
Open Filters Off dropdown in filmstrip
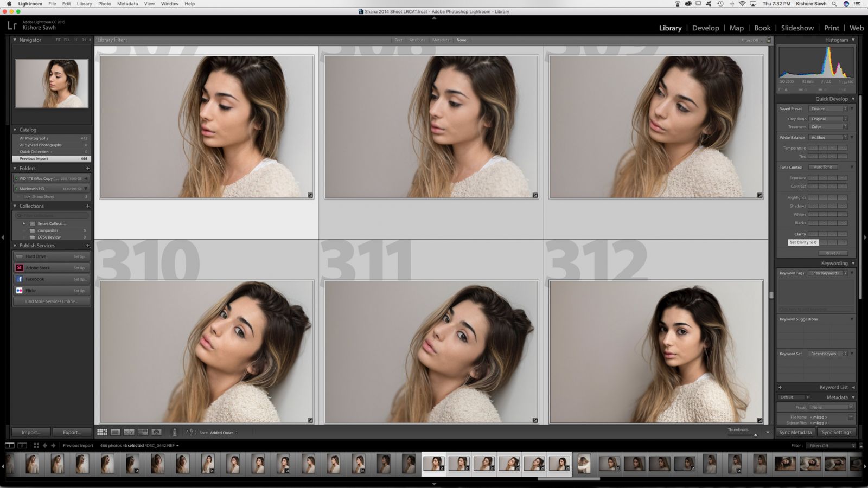[831, 446]
